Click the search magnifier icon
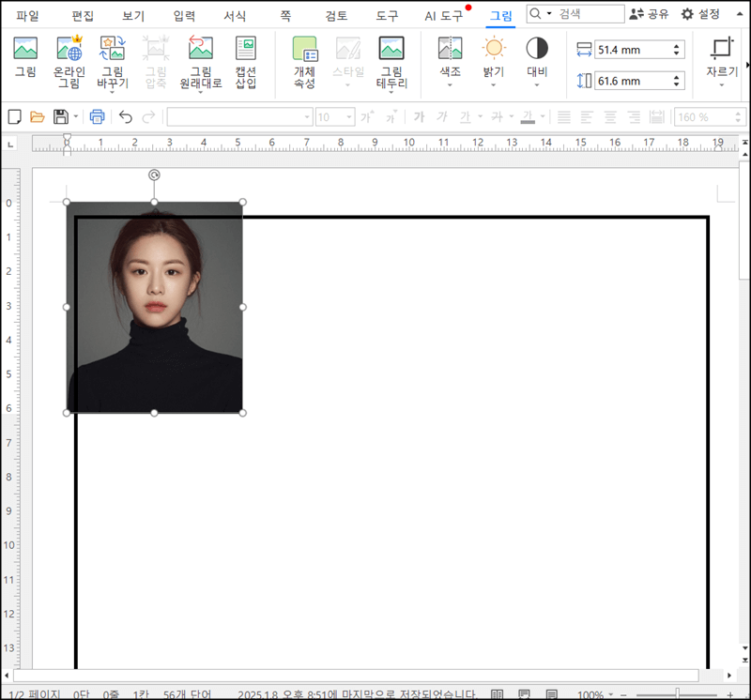This screenshot has height=700, width=751. [x=536, y=13]
